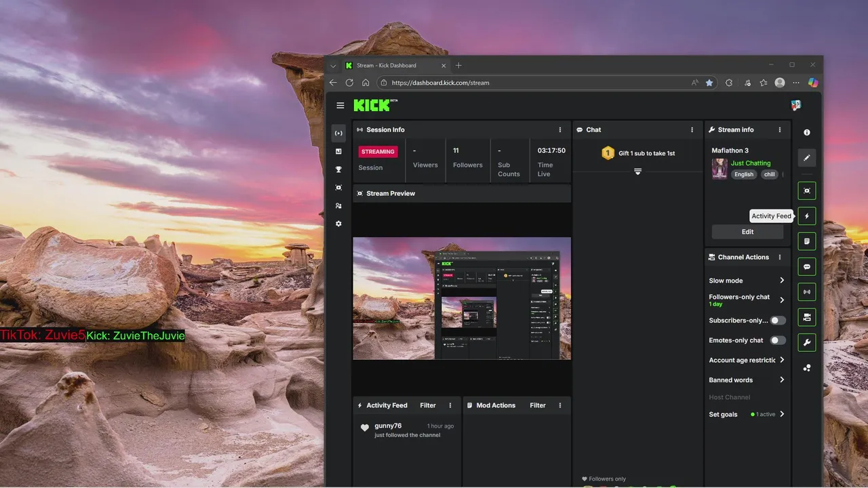Image resolution: width=868 pixels, height=488 pixels.
Task: Open the browser extensions puzzle icon
Action: tap(729, 83)
